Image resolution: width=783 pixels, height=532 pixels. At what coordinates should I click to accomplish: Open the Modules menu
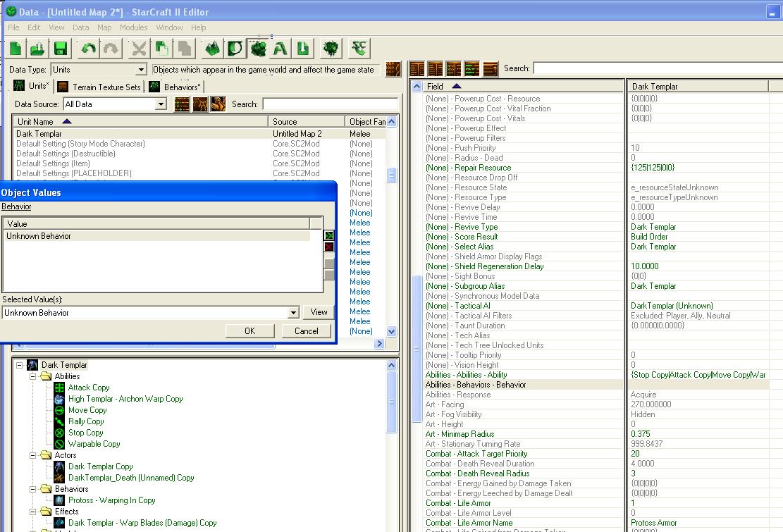[133, 27]
